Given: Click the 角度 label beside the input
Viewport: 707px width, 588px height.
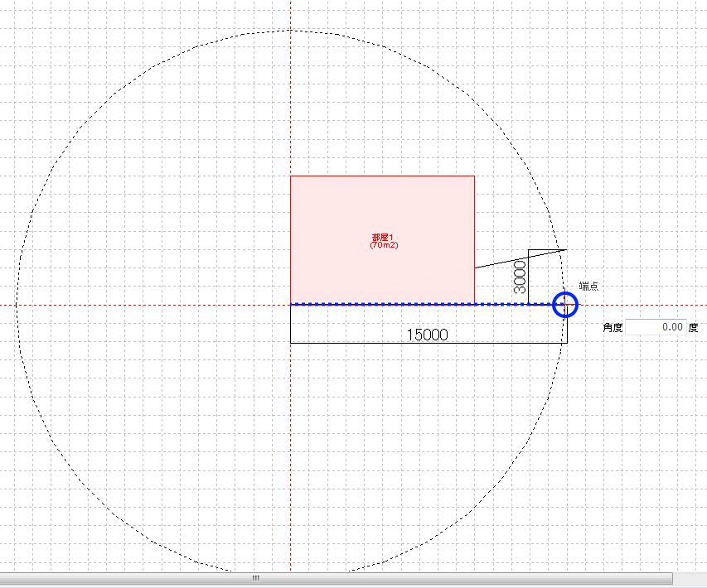Looking at the screenshot, I should coord(613,327).
